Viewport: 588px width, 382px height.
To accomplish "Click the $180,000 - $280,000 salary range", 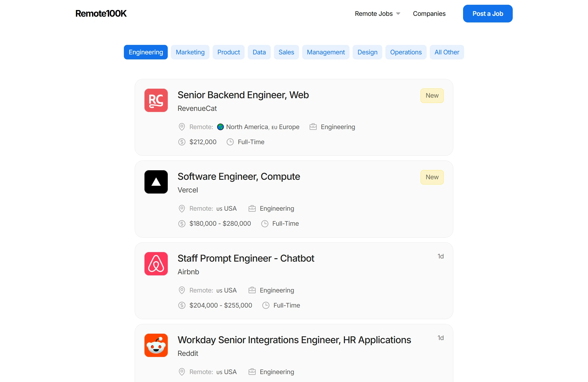I will [x=220, y=224].
